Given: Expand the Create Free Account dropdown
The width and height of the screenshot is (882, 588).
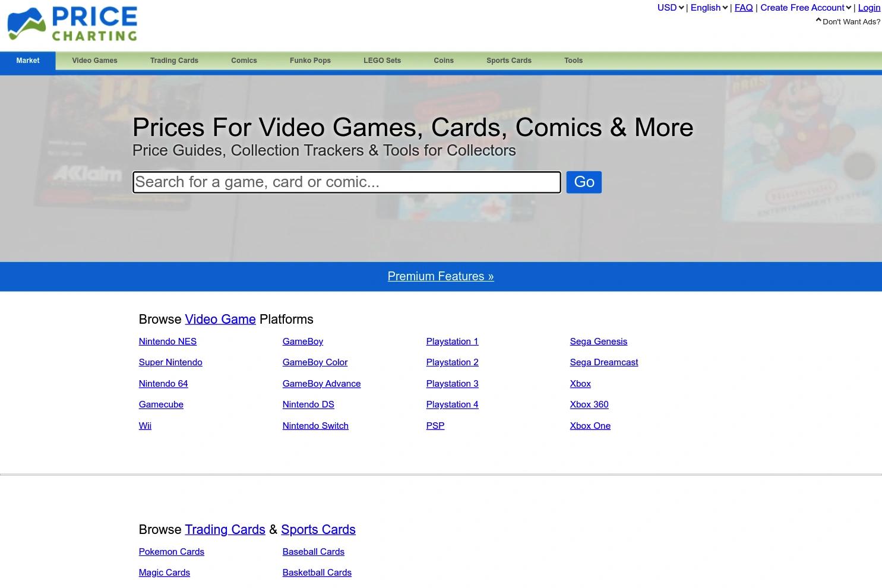Looking at the screenshot, I should point(806,8).
